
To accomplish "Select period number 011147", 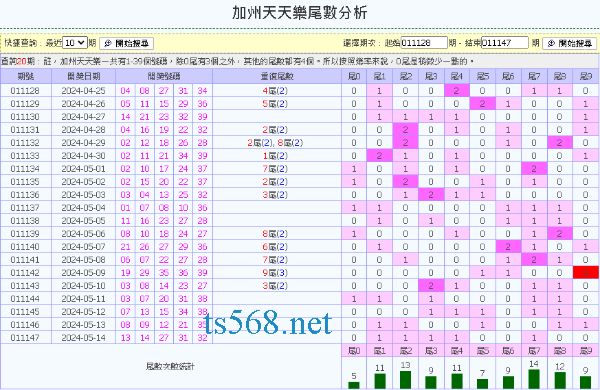I will point(25,338).
